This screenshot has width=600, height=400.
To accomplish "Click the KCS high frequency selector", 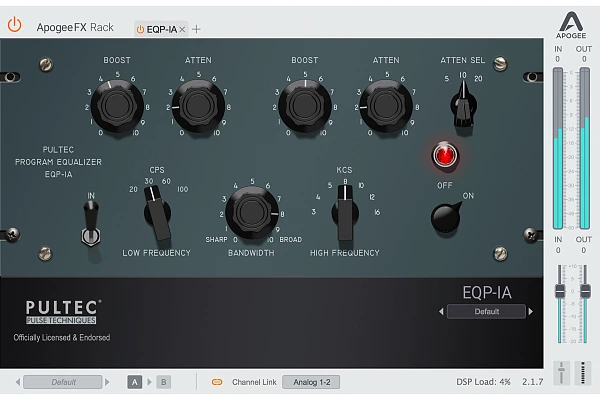I will 345,213.
